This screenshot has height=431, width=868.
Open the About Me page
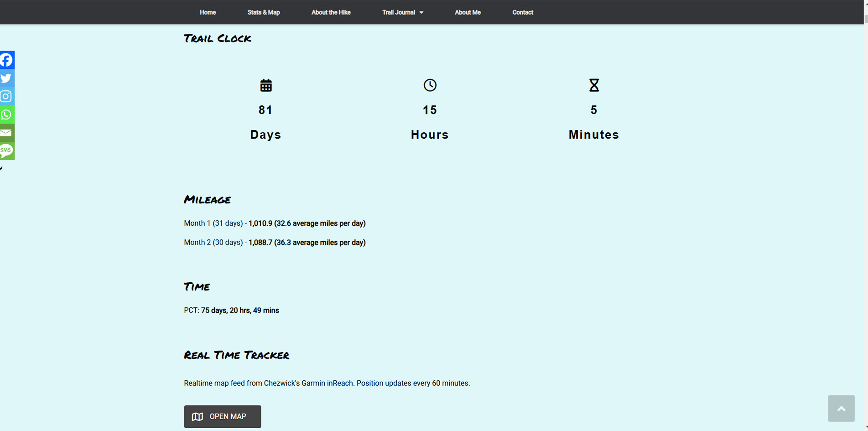click(468, 12)
